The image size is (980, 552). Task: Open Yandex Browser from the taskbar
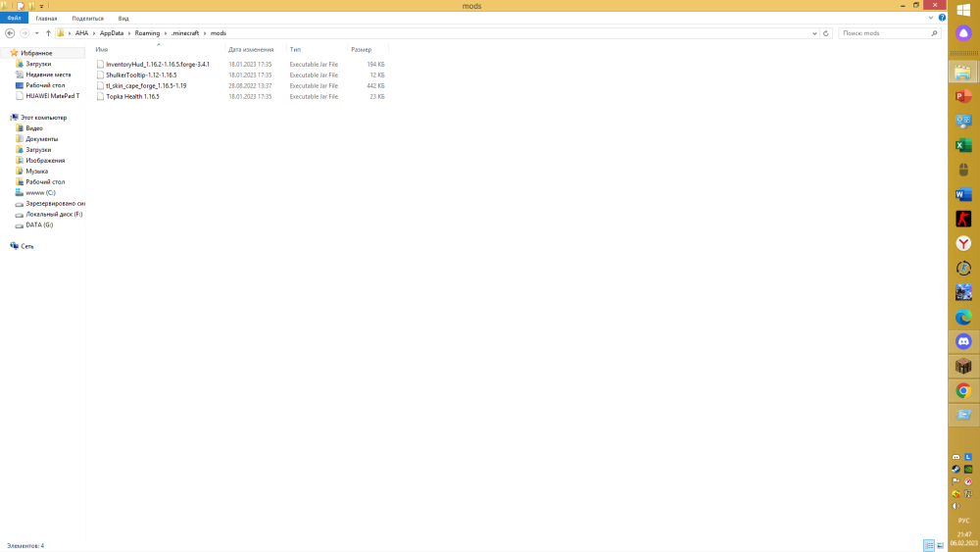click(x=963, y=244)
